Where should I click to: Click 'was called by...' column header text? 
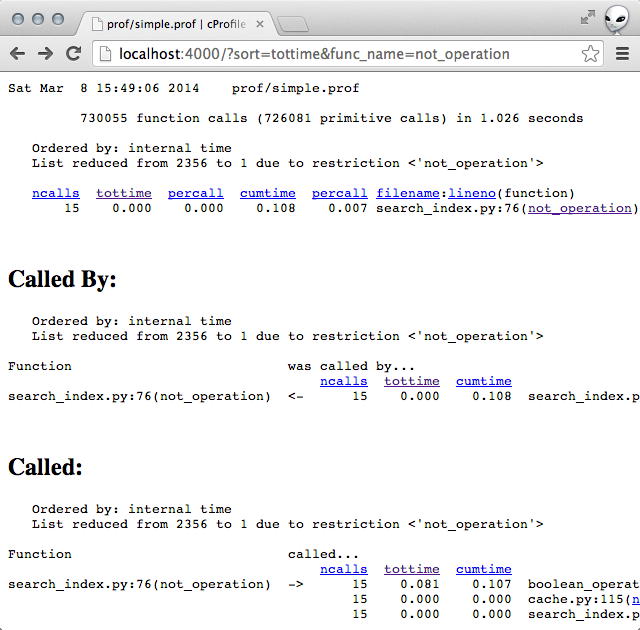coord(351,366)
